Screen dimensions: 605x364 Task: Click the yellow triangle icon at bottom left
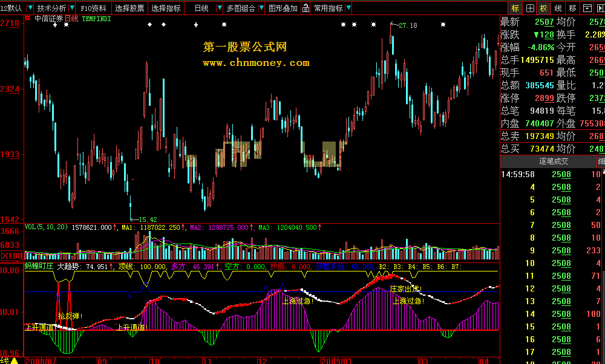pos(15,360)
